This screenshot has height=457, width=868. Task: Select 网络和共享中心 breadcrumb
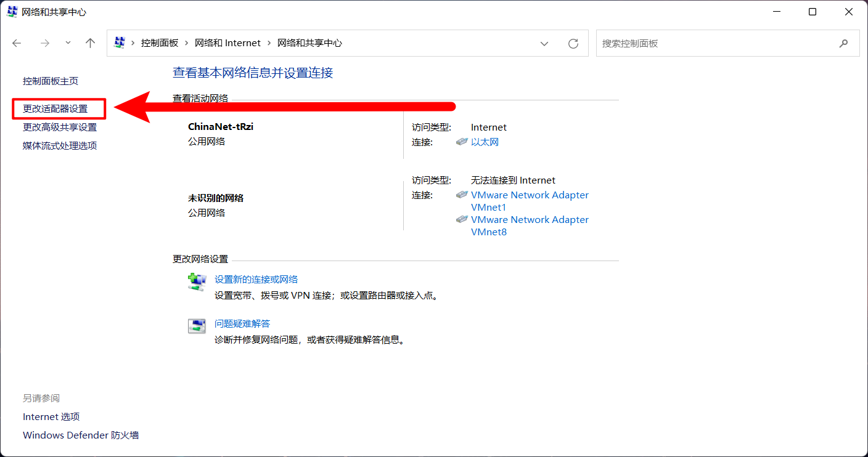(x=309, y=43)
